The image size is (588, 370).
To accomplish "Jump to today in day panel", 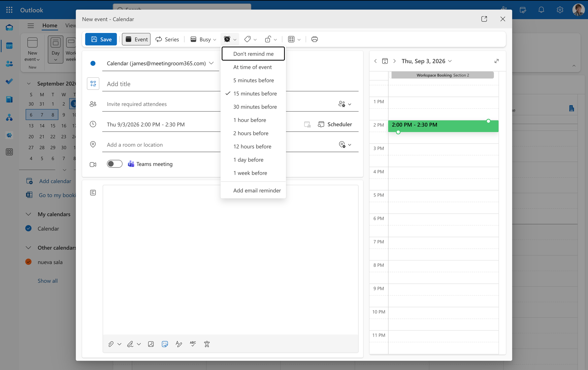I will tap(385, 61).
